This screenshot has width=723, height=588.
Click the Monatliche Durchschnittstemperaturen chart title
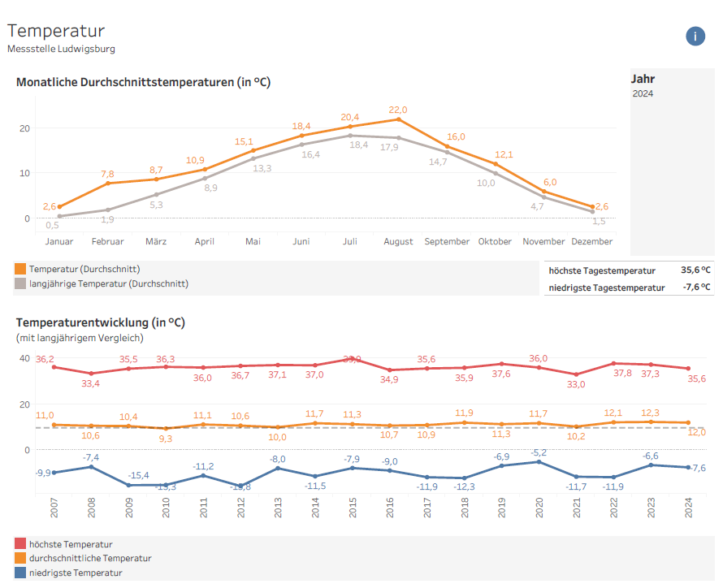(142, 82)
